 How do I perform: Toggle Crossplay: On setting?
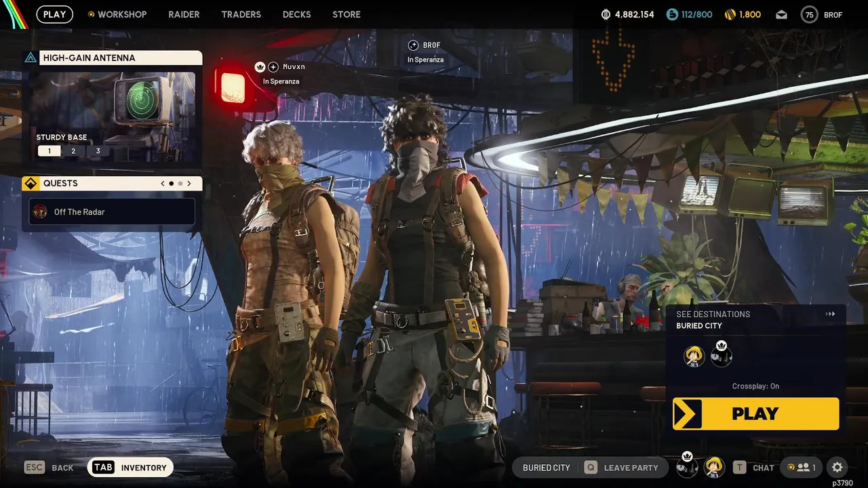(755, 386)
